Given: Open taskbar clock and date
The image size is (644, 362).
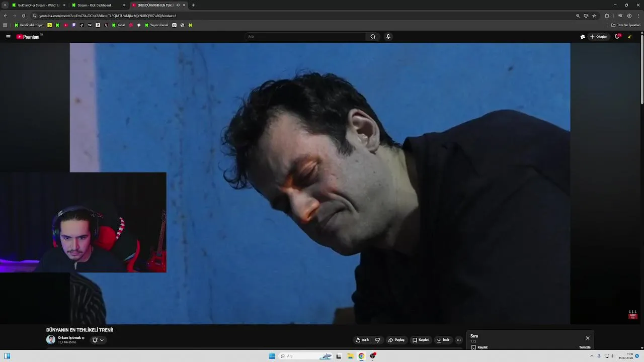Looking at the screenshot, I should pyautogui.click(x=626, y=356).
